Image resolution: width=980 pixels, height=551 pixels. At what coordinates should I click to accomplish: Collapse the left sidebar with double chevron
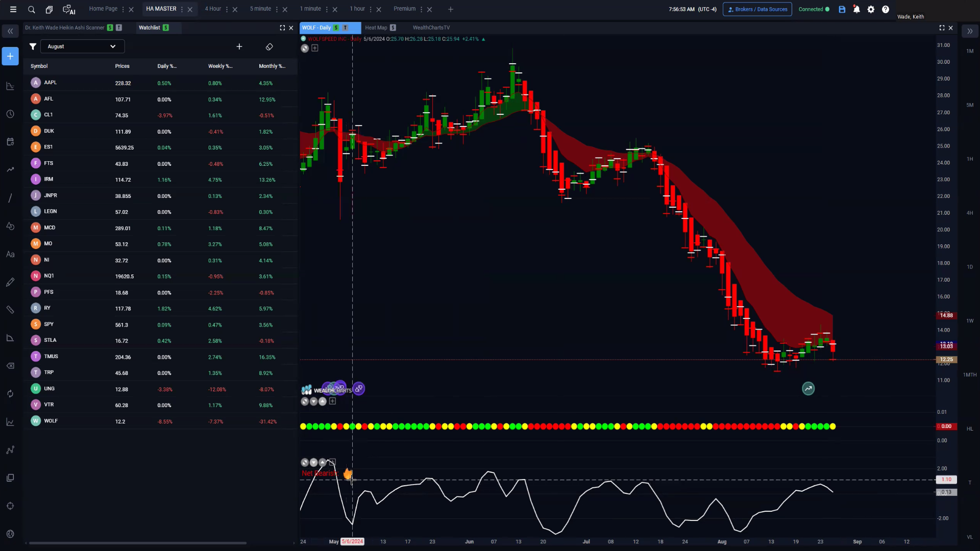[x=10, y=31]
